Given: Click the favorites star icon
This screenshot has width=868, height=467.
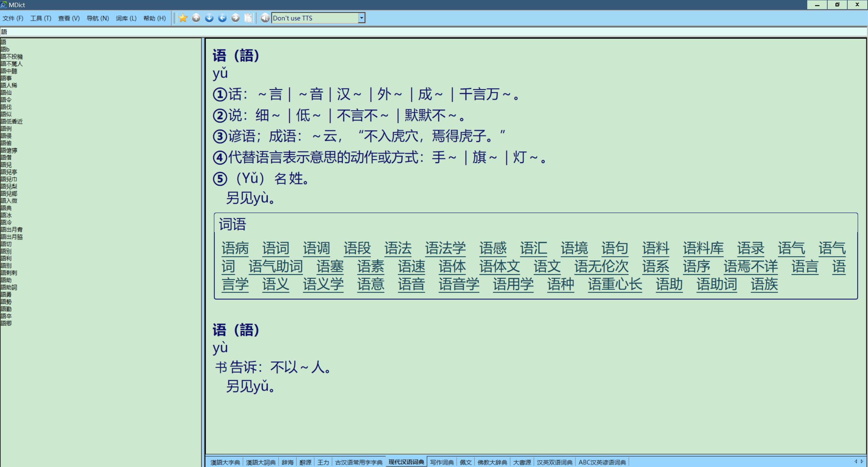Looking at the screenshot, I should tap(183, 18).
